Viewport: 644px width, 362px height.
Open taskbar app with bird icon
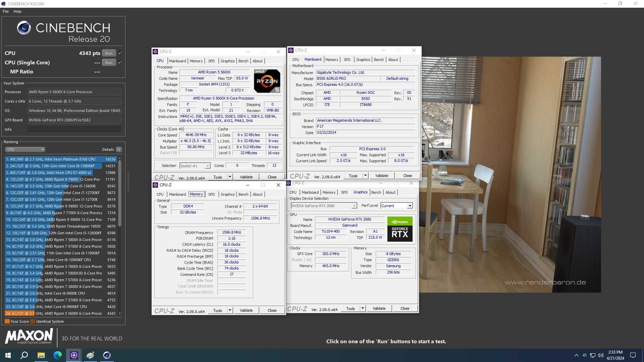90,355
